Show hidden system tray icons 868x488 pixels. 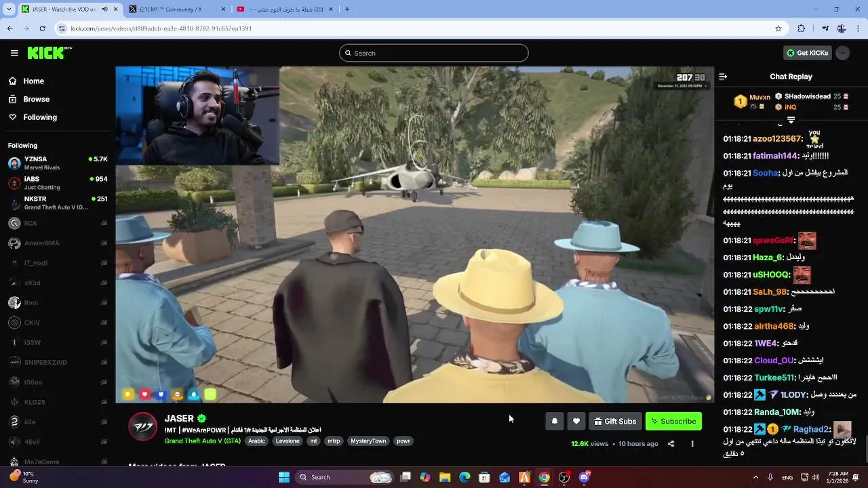tap(757, 477)
